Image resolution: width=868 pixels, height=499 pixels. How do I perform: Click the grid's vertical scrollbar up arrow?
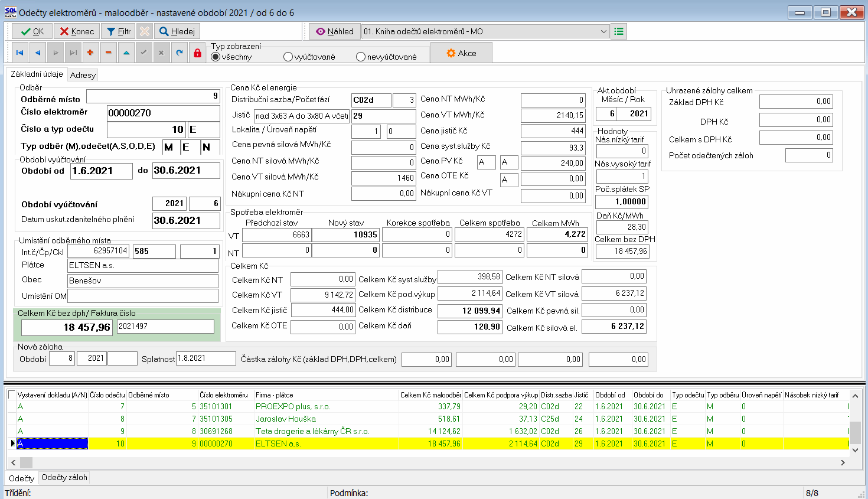tap(855, 395)
